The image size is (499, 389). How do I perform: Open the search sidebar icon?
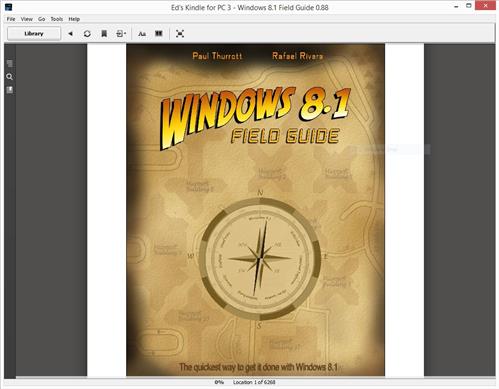tap(9, 77)
